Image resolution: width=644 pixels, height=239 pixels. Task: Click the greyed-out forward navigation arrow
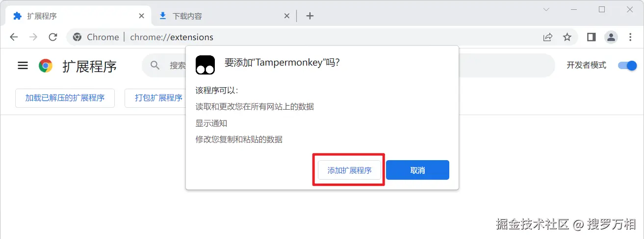[33, 37]
